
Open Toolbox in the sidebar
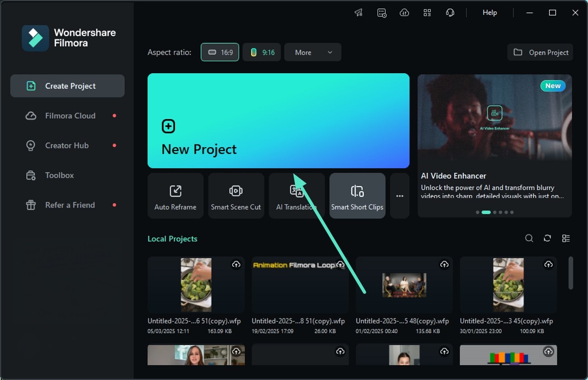point(67,175)
